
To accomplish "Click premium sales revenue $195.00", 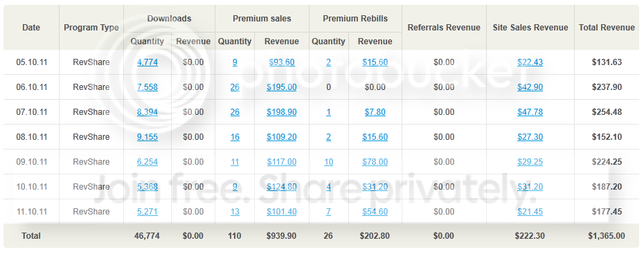I will click(x=282, y=87).
